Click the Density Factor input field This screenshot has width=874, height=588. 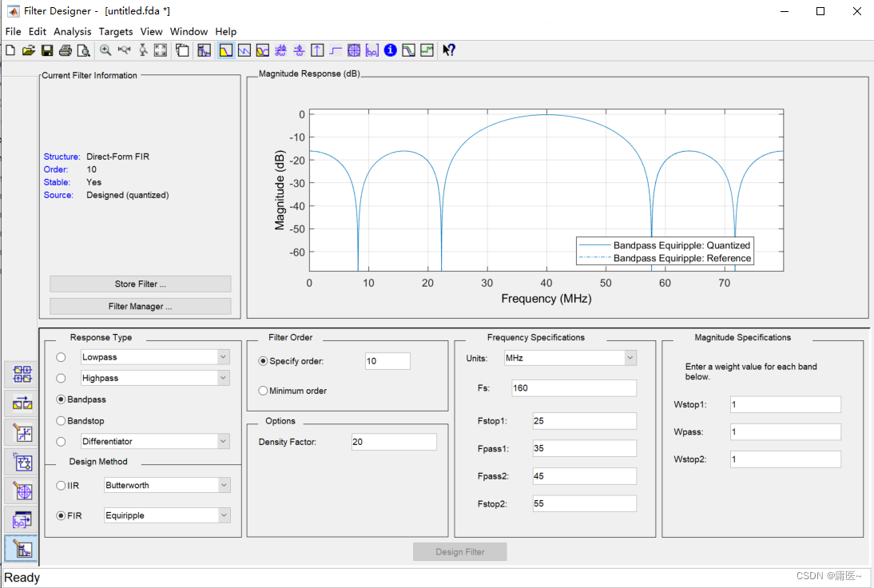[394, 442]
